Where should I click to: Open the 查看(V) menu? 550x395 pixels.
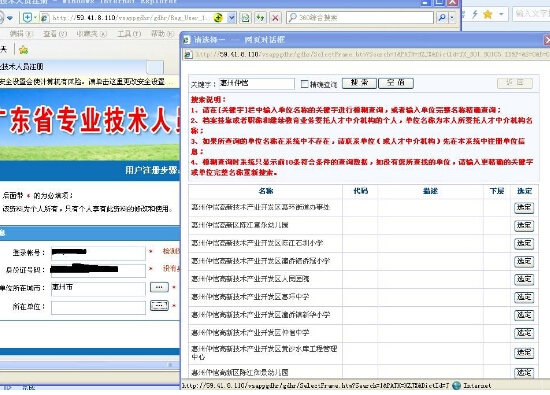[55, 34]
